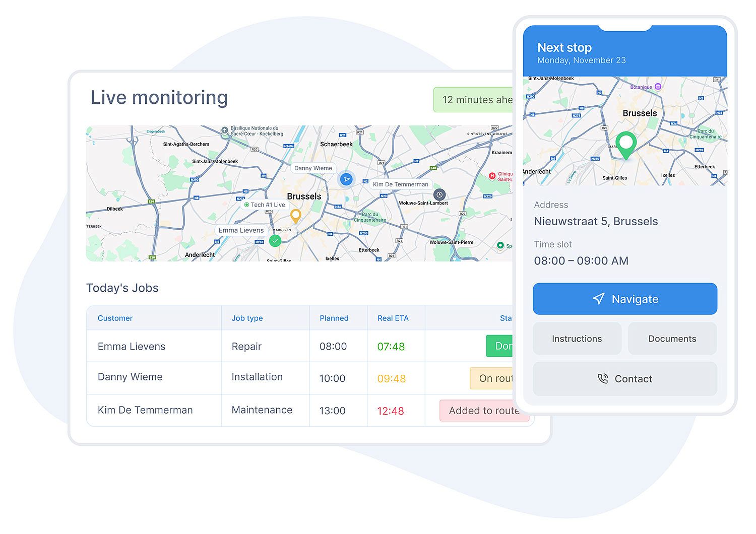Click the purple Botanique marker on phone map

[658, 87]
